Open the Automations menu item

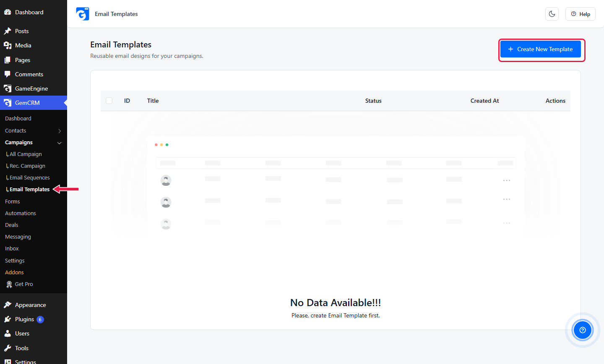pyautogui.click(x=21, y=213)
